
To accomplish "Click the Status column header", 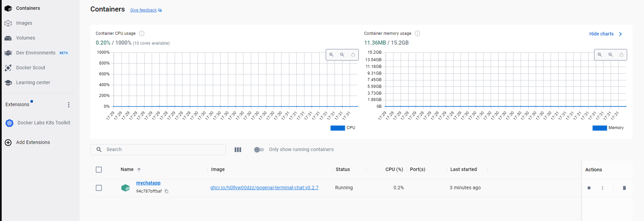I will click(343, 169).
